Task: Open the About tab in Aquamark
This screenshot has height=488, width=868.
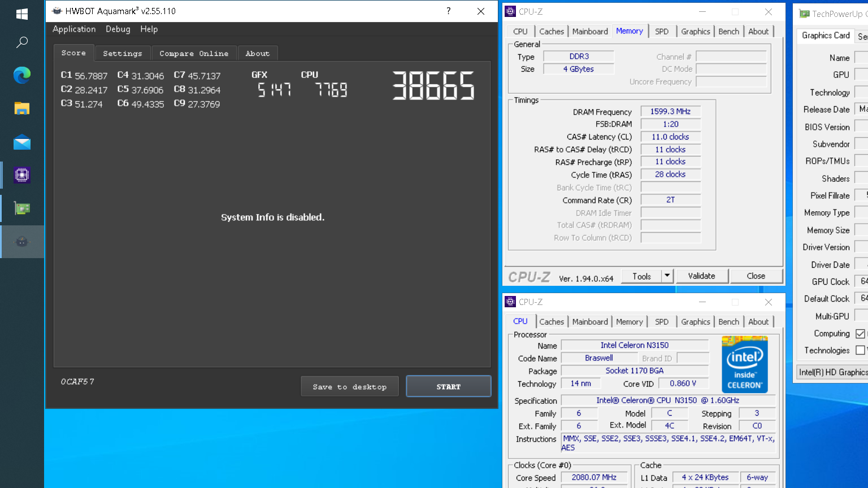Action: (258, 53)
